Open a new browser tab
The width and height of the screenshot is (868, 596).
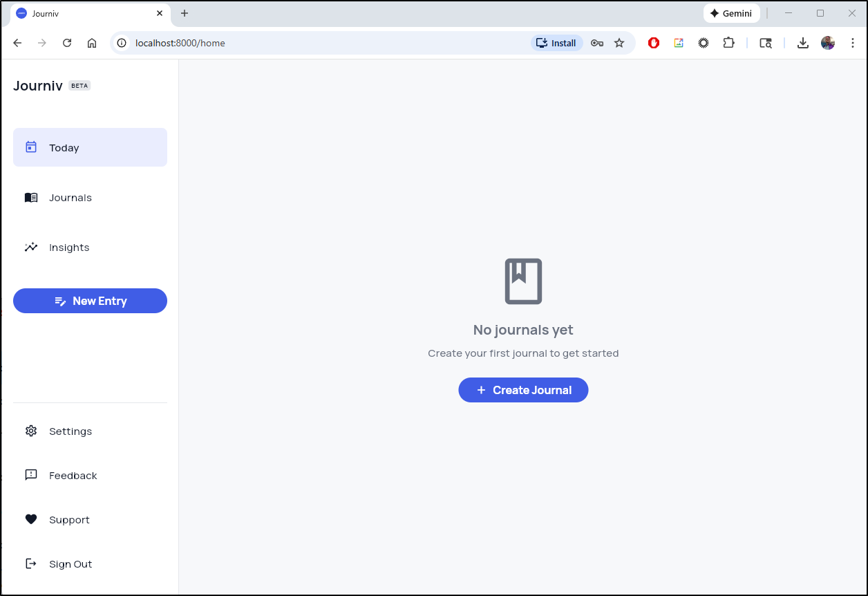pos(185,13)
